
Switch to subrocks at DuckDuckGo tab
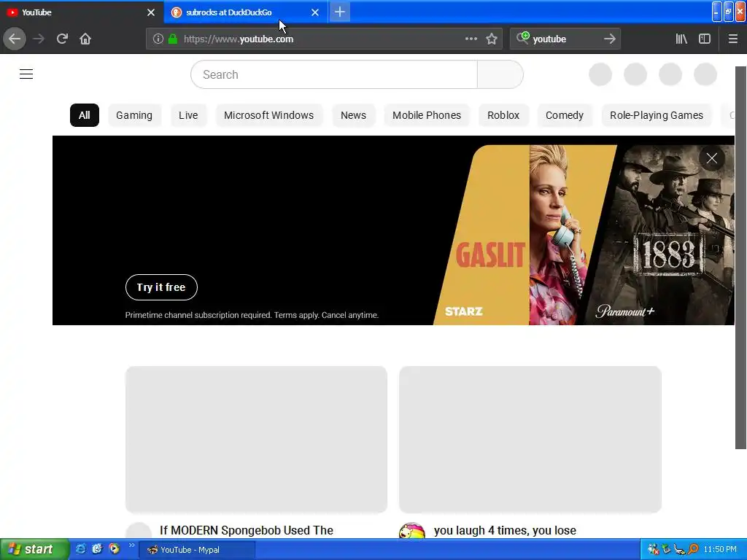[x=239, y=12]
